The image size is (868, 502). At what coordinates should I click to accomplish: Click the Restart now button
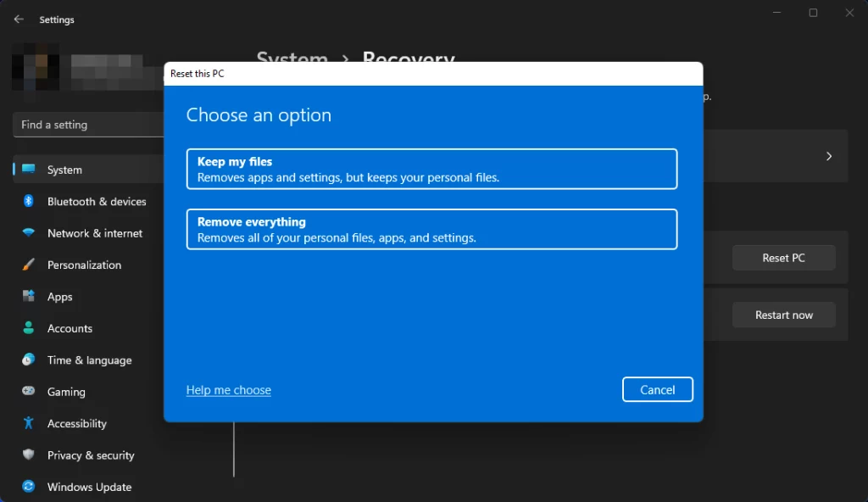pos(783,315)
